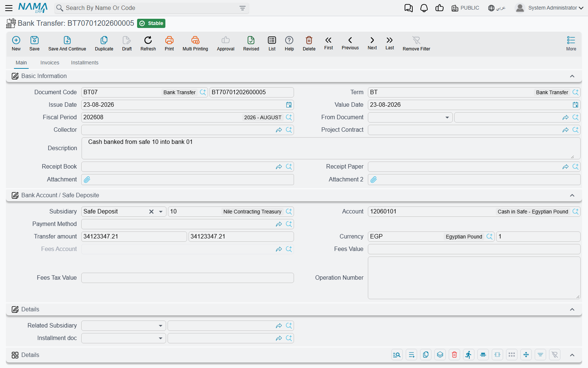Screen dimensions: 588x368
Task: Open Subsidiary type dropdown
Action: (161, 212)
